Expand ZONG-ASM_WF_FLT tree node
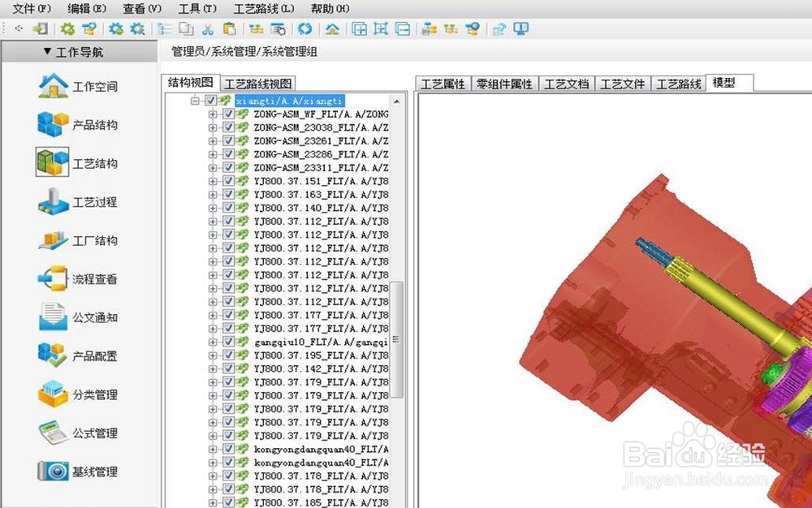This screenshot has width=812, height=508. (x=212, y=114)
